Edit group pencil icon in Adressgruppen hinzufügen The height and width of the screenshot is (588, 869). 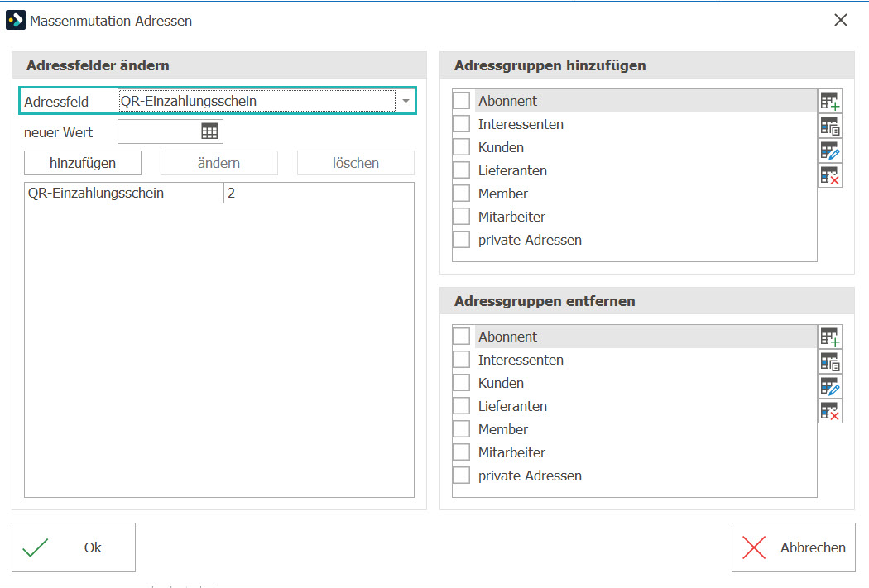tap(829, 151)
